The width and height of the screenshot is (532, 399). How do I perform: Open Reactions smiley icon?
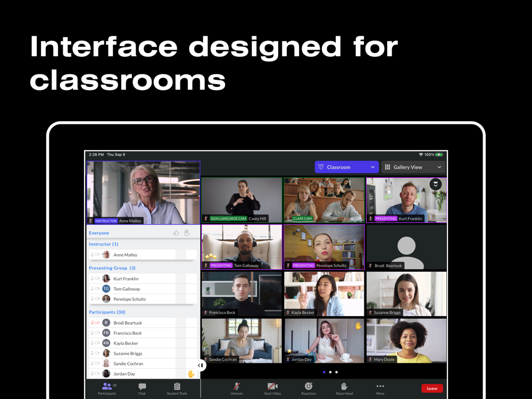309,386
